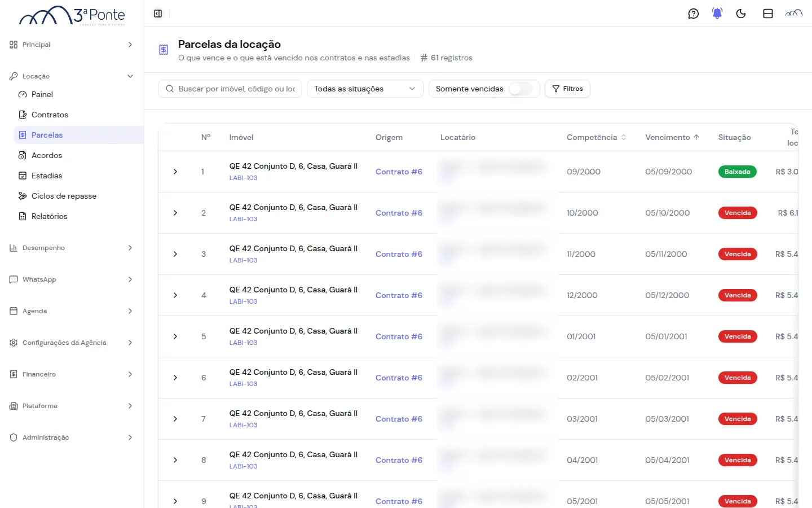Switch to dark mode moon icon

click(741, 14)
